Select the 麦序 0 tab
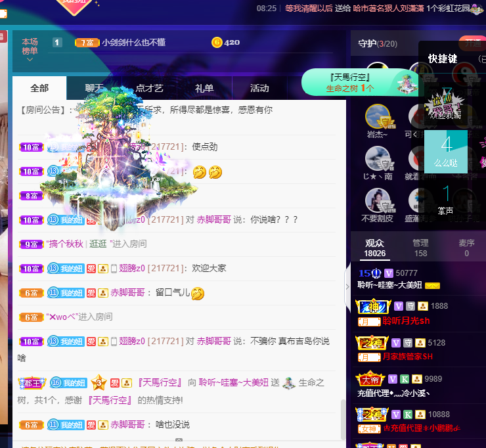The width and height of the screenshot is (486, 448). coord(466,248)
